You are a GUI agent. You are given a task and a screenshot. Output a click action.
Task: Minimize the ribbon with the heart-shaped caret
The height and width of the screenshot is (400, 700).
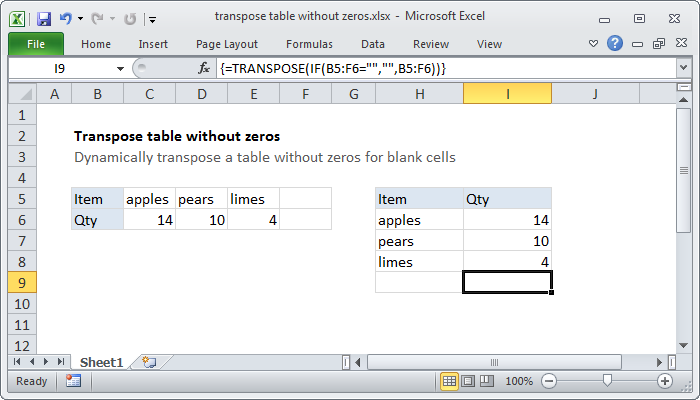click(x=593, y=44)
